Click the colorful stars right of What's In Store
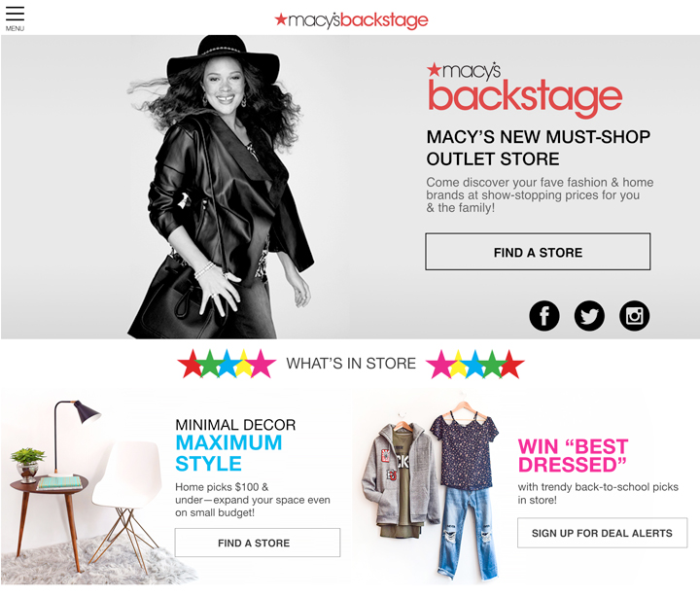 coord(475,364)
